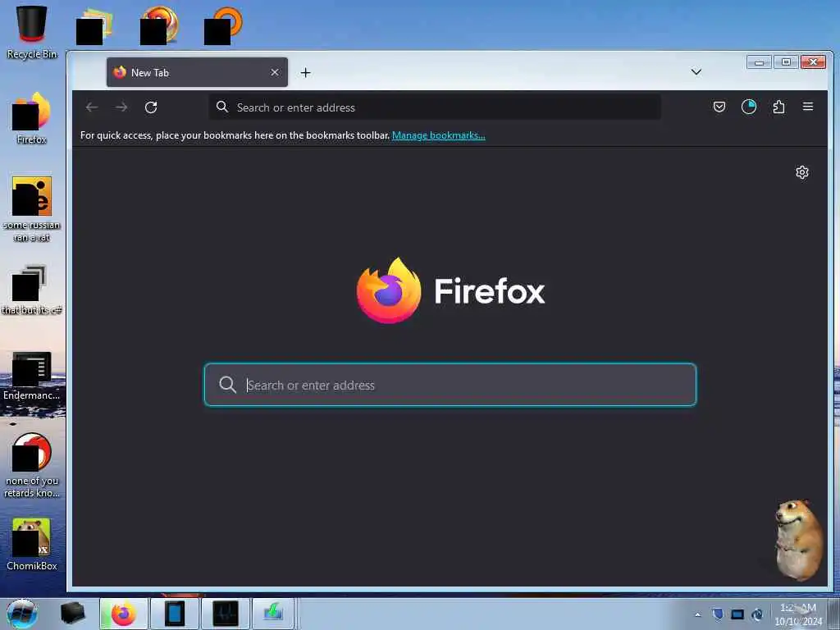
Task: Open the Firefox hamburger application menu
Action: [x=808, y=107]
